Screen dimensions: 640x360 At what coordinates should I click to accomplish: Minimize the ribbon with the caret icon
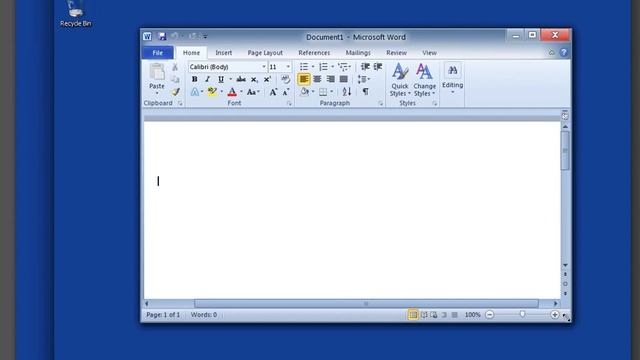pos(551,52)
